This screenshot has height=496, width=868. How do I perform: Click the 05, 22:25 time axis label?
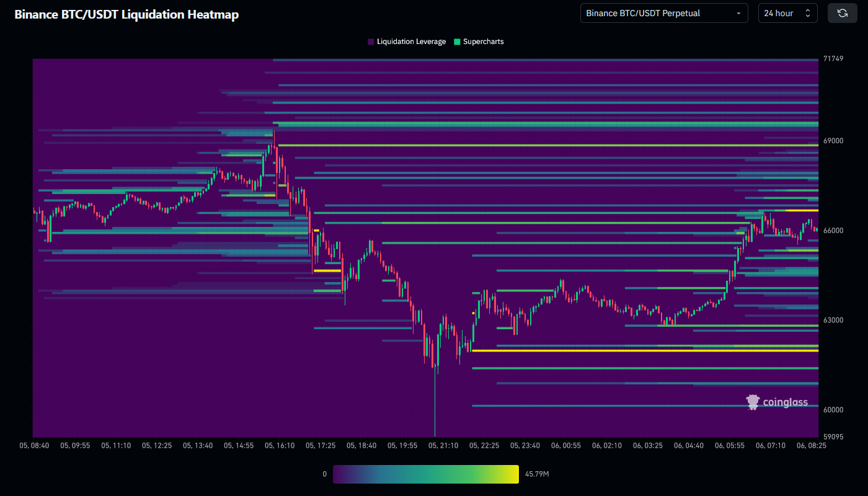484,445
